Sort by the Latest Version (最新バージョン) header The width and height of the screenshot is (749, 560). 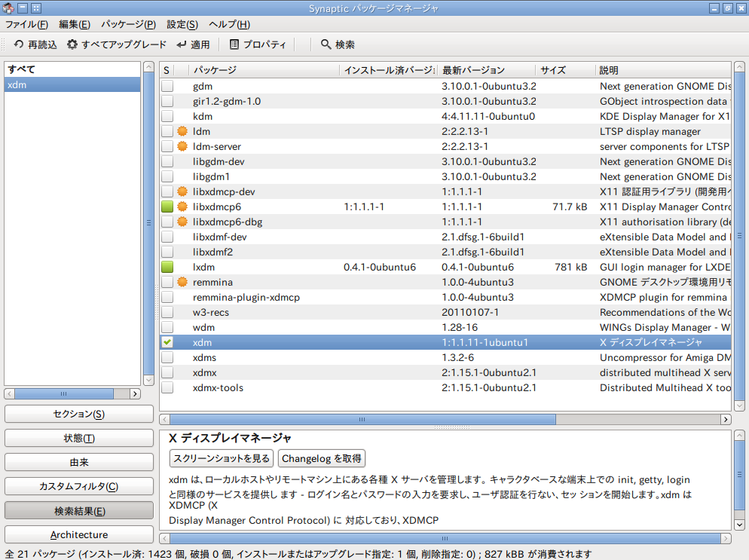coord(486,70)
